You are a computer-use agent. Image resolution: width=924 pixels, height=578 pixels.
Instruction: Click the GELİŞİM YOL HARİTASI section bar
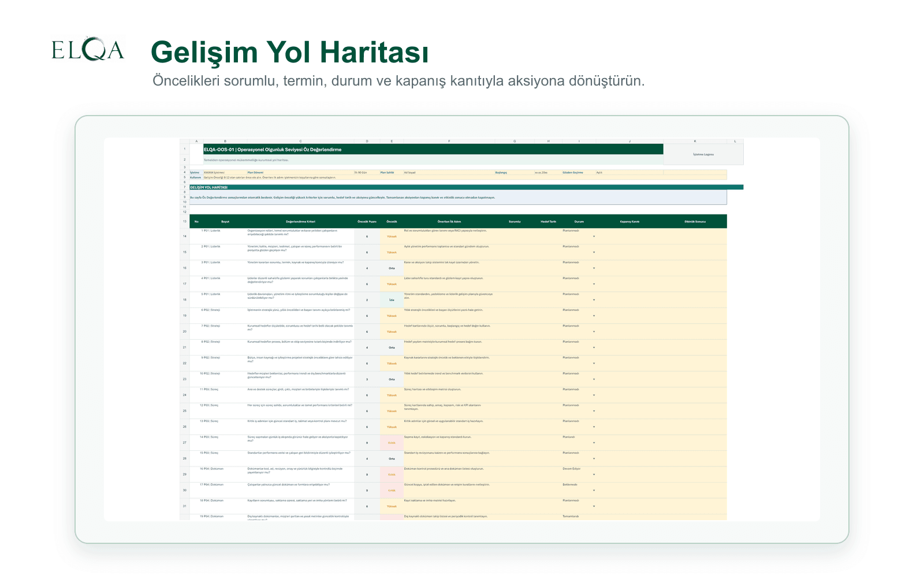click(x=466, y=187)
